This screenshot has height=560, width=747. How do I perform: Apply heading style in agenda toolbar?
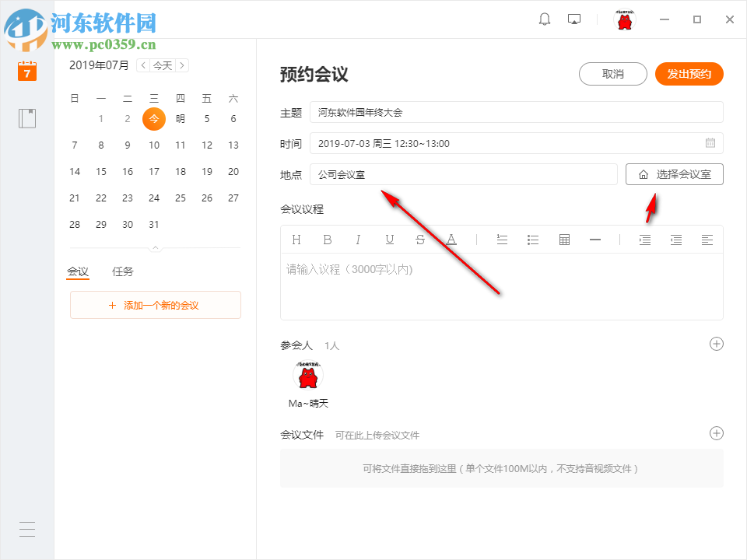coord(296,240)
